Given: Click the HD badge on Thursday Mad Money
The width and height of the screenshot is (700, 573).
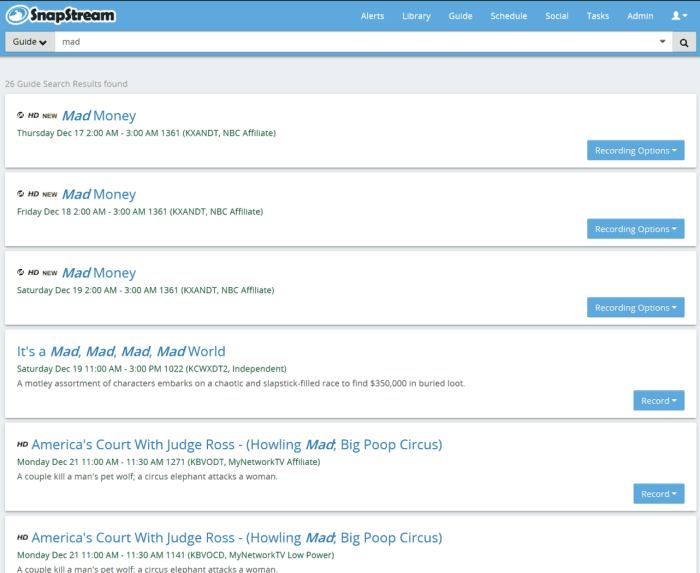Looking at the screenshot, I should [33, 116].
